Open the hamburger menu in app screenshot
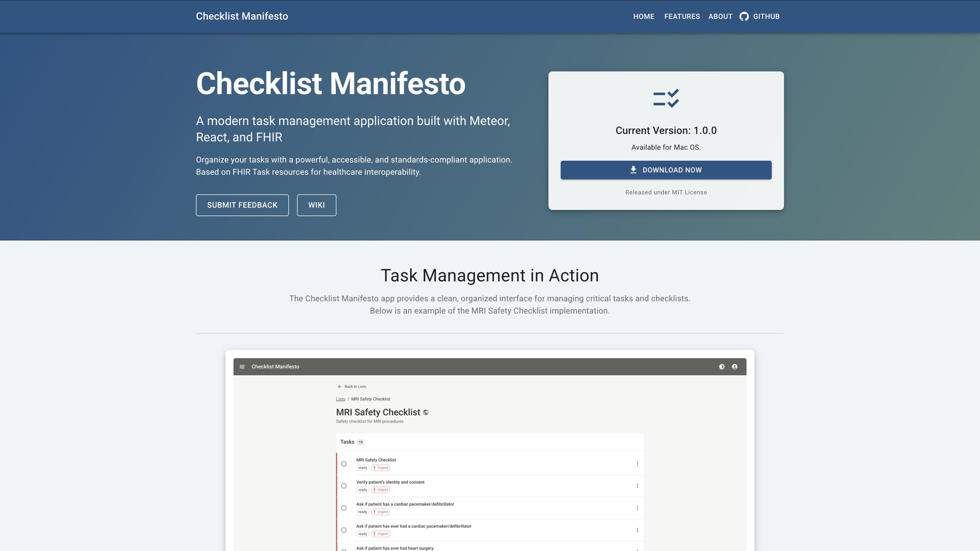 [242, 367]
